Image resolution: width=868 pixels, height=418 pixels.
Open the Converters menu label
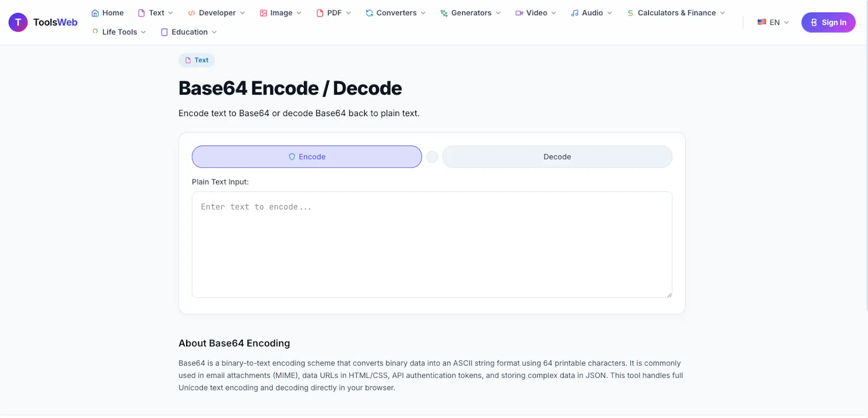(397, 13)
